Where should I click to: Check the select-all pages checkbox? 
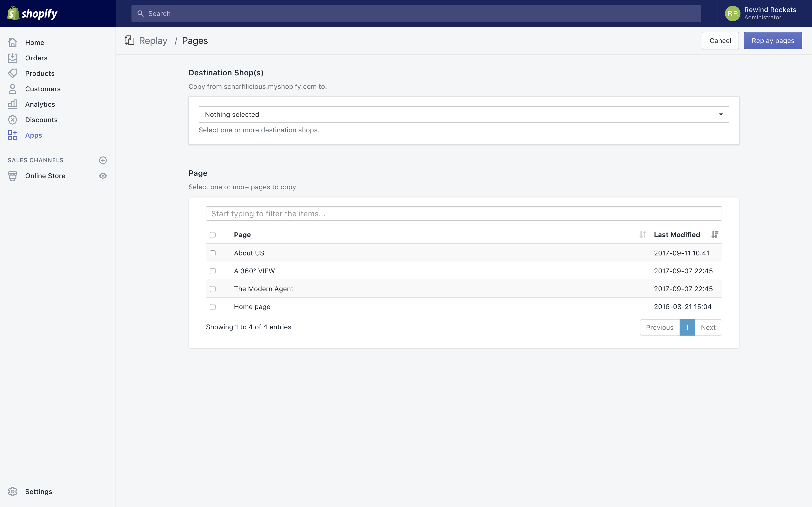coord(213,235)
